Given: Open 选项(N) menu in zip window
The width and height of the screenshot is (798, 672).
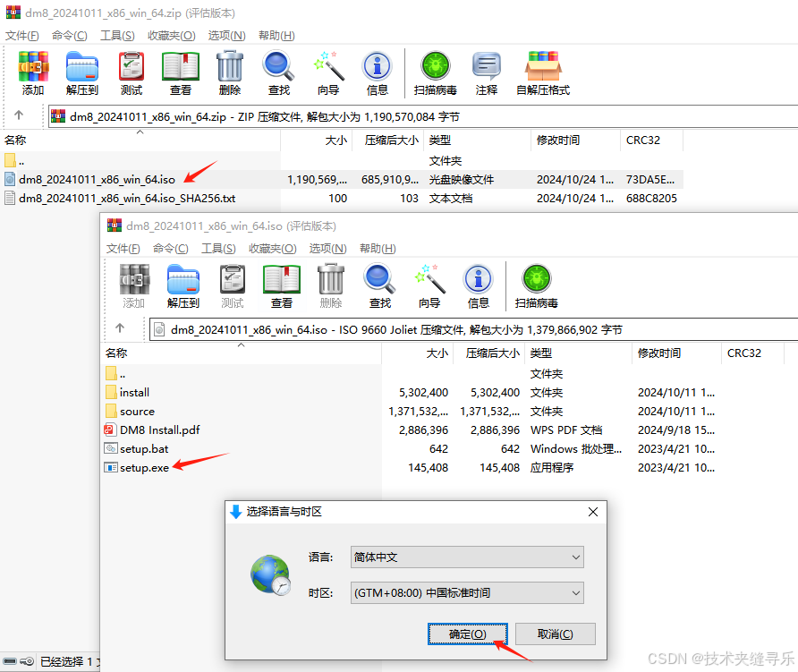Looking at the screenshot, I should [x=226, y=36].
